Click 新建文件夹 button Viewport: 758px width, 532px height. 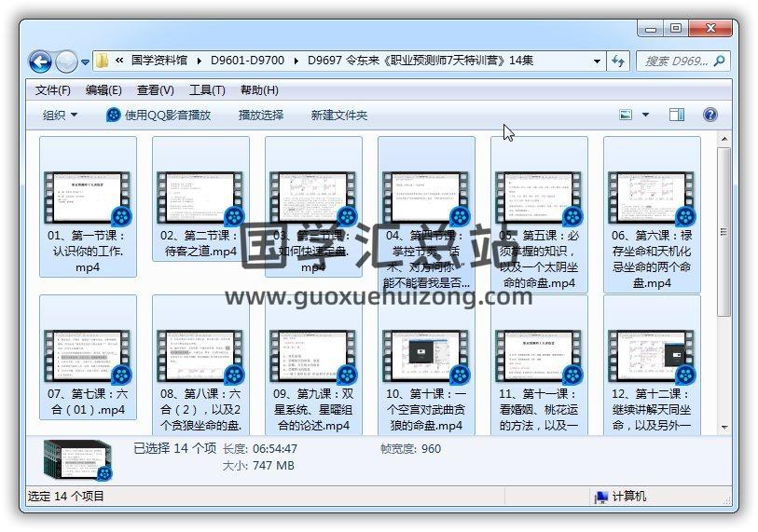click(339, 115)
